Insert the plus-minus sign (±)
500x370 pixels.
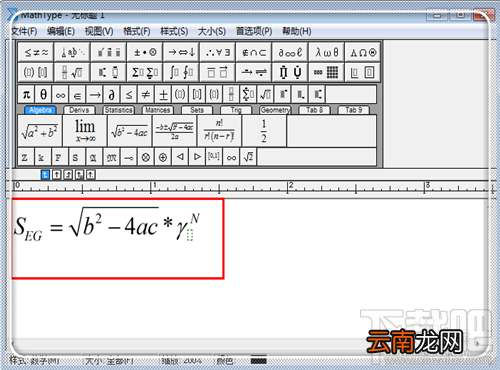163,95
